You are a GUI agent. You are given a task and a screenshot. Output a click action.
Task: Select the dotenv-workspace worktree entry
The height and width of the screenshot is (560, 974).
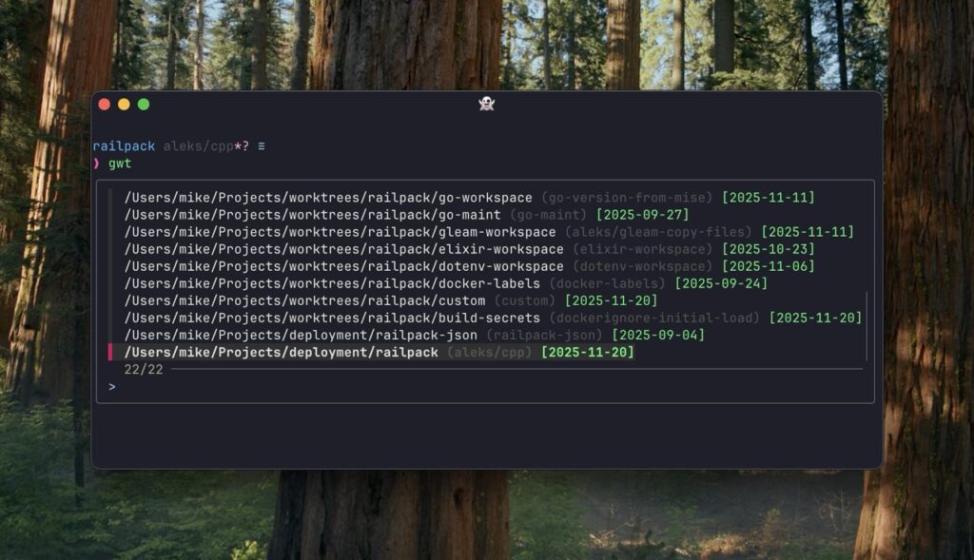(x=343, y=266)
